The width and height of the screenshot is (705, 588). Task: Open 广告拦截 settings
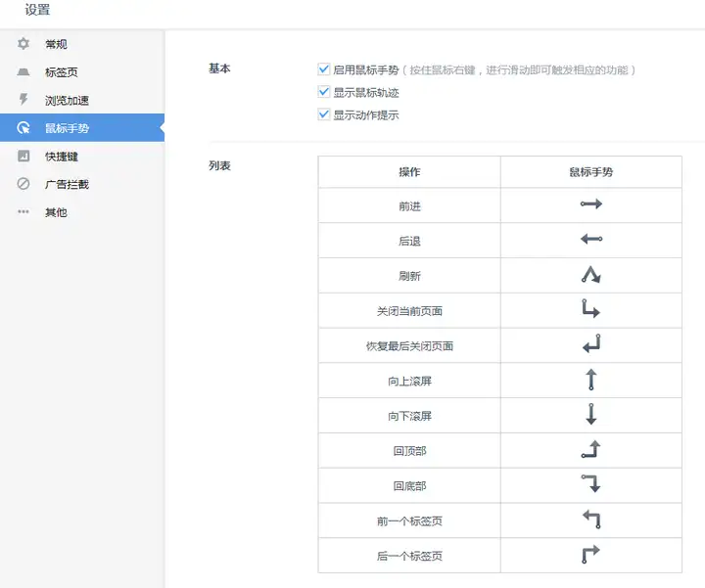coord(82,184)
